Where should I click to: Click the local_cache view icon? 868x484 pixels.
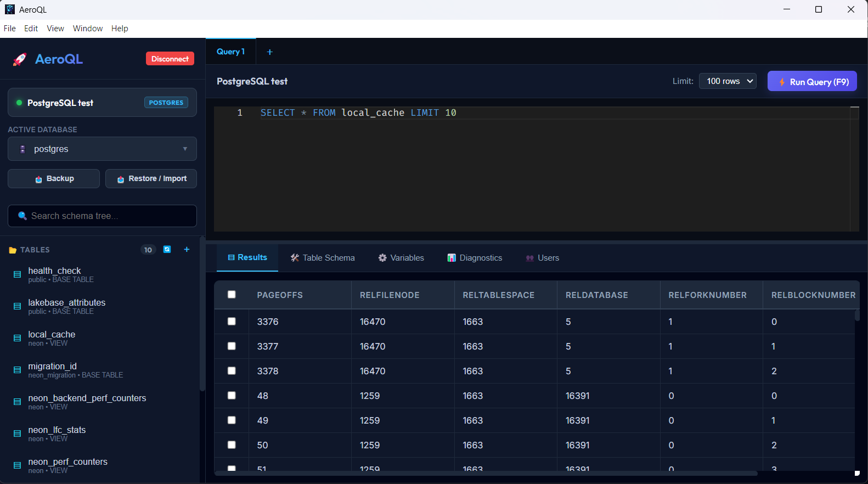[x=17, y=338]
